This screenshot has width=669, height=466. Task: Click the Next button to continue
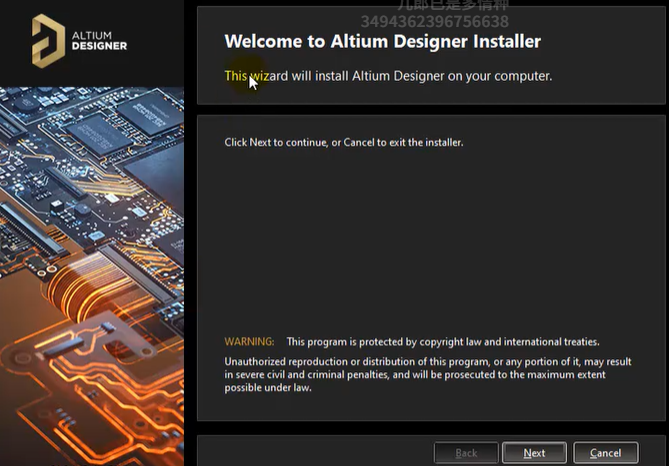(534, 453)
